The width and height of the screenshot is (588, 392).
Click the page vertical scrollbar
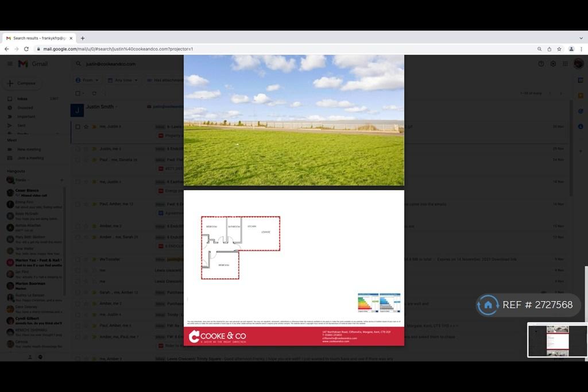586,313
